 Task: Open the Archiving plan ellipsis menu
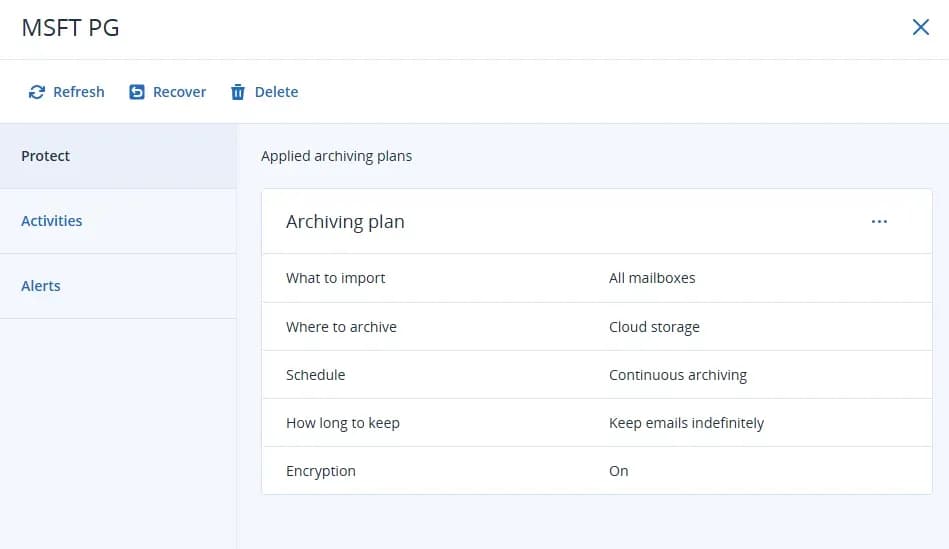pos(879,222)
